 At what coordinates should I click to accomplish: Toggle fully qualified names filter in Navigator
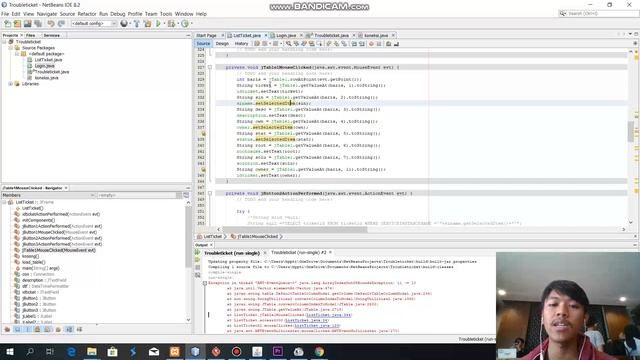(x=58, y=329)
